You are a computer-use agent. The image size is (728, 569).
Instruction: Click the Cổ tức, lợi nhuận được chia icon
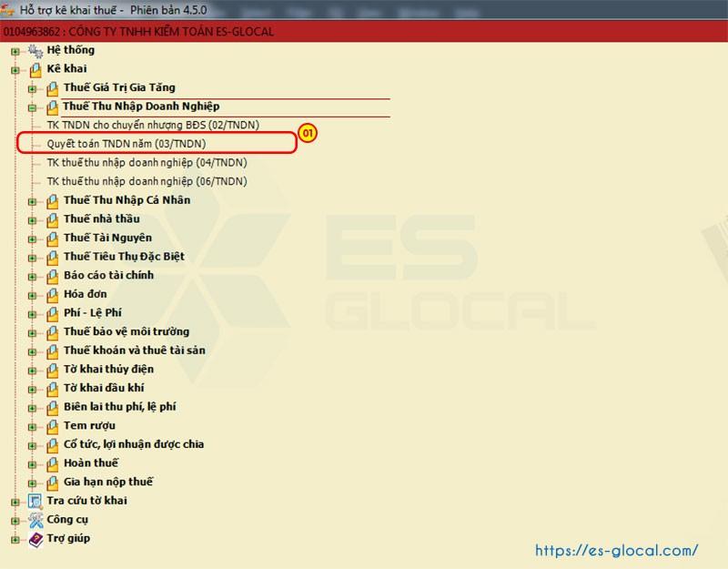53,445
